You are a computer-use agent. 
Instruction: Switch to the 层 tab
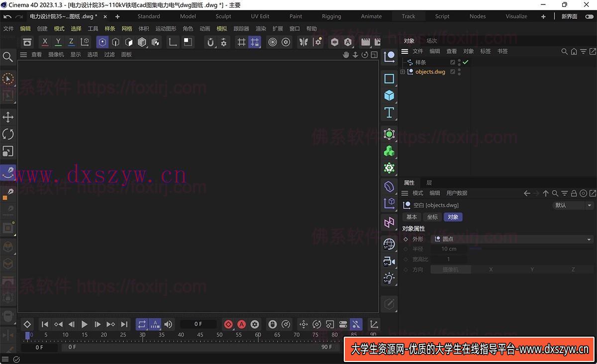tap(429, 183)
